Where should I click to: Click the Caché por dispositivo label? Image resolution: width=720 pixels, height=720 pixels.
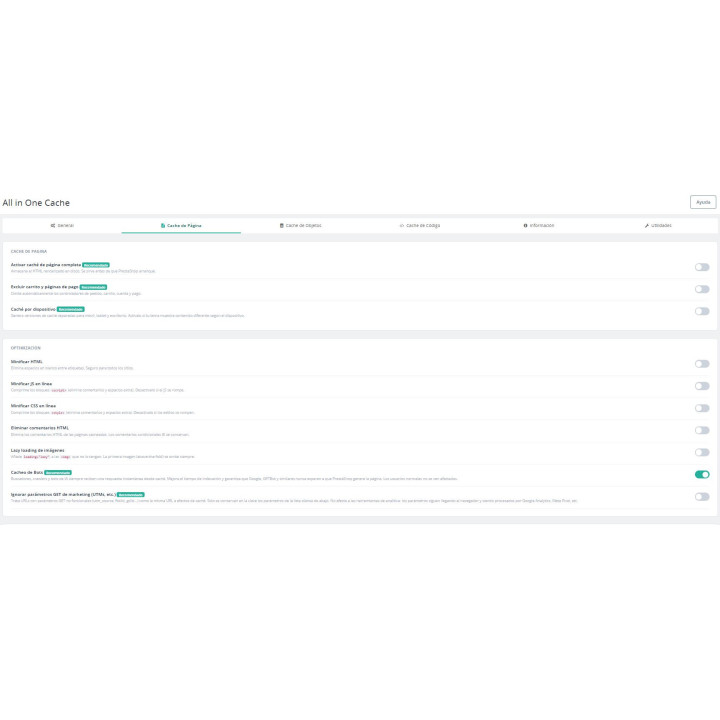click(x=33, y=309)
